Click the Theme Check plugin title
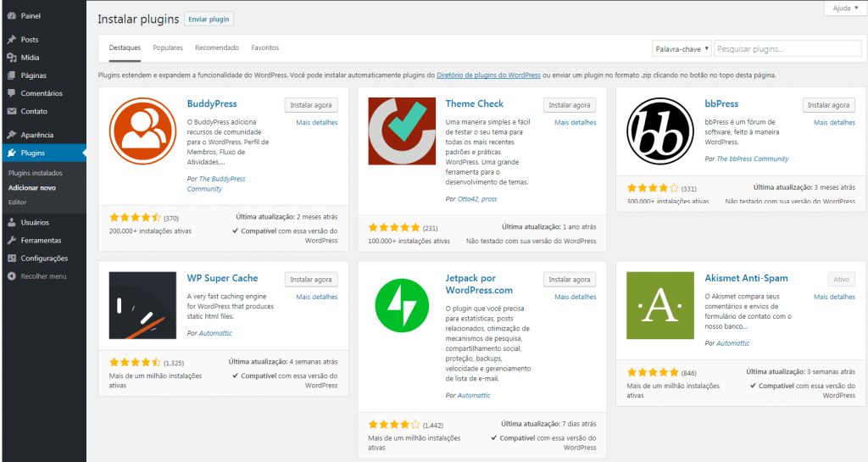This screenshot has height=462, width=868. [475, 104]
